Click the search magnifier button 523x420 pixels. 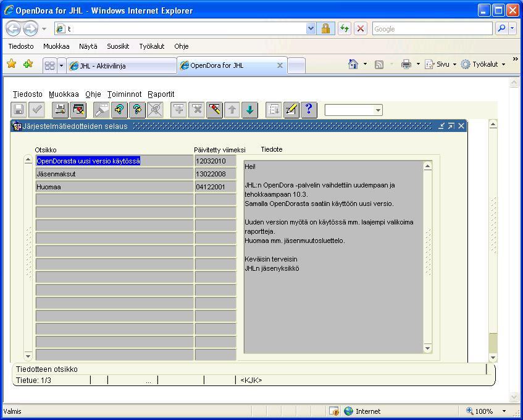coord(501,28)
